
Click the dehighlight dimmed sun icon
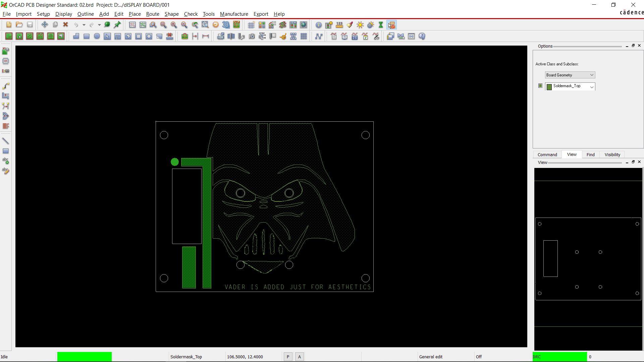371,25
